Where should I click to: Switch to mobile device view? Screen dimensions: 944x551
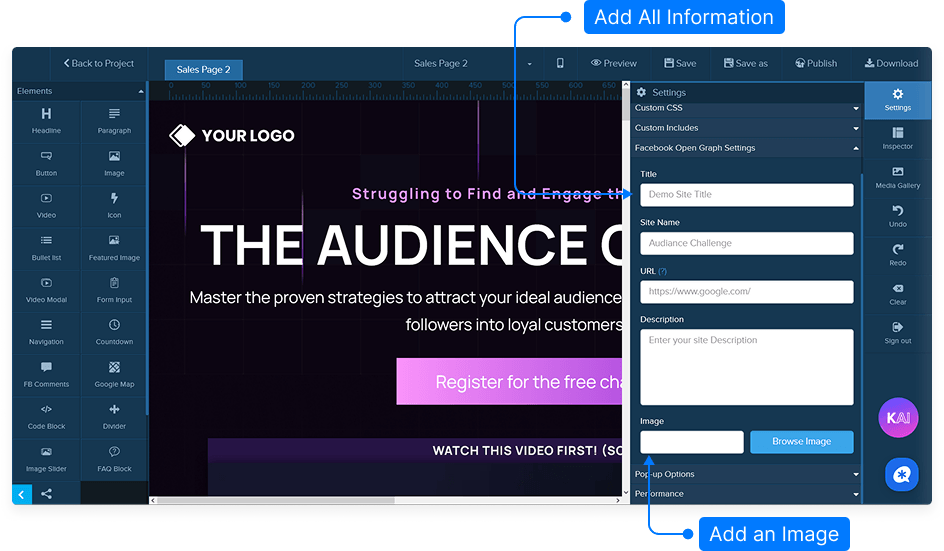[560, 63]
